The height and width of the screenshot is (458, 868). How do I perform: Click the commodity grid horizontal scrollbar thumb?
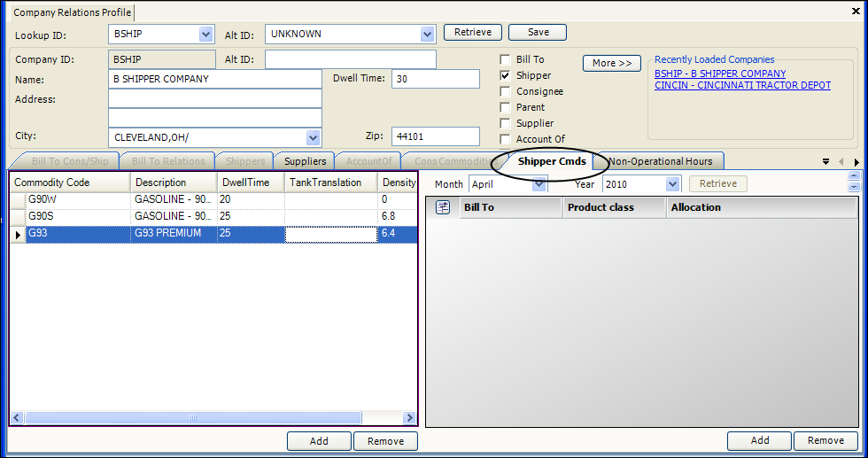[193, 417]
